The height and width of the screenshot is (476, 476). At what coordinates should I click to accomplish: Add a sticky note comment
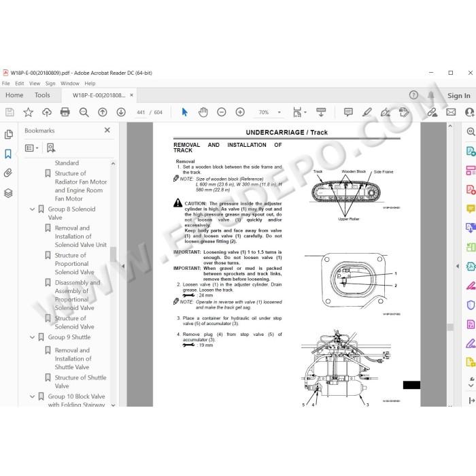point(348,112)
